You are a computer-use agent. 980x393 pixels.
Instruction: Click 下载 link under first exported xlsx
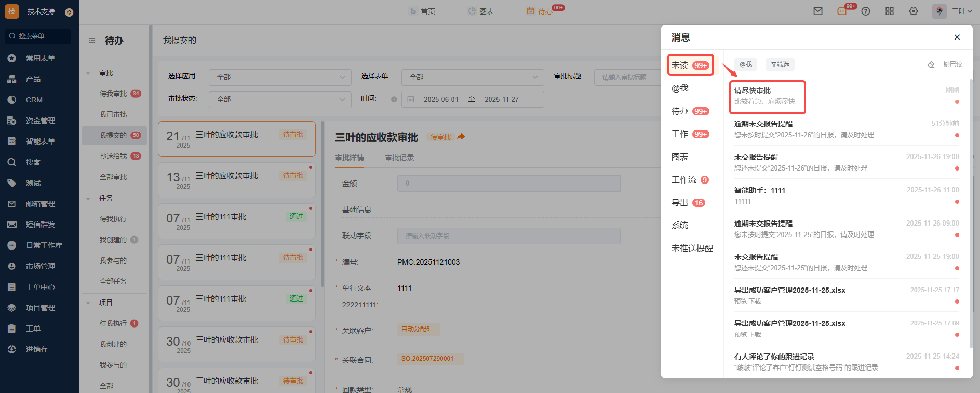[x=755, y=302]
